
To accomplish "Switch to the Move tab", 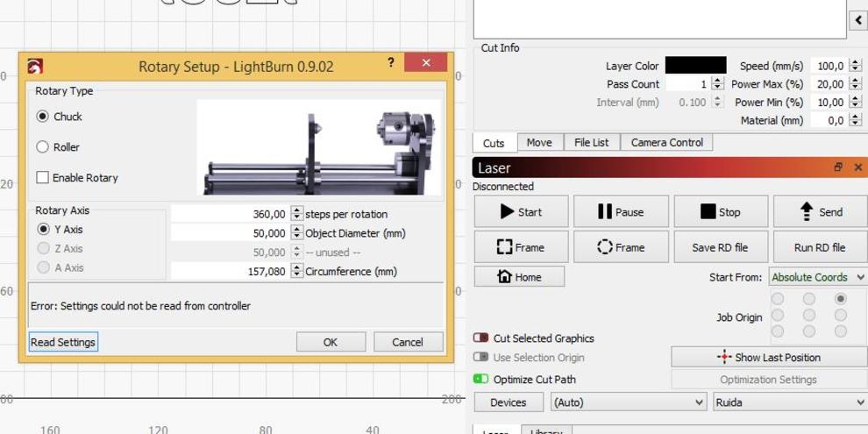I will click(x=539, y=142).
